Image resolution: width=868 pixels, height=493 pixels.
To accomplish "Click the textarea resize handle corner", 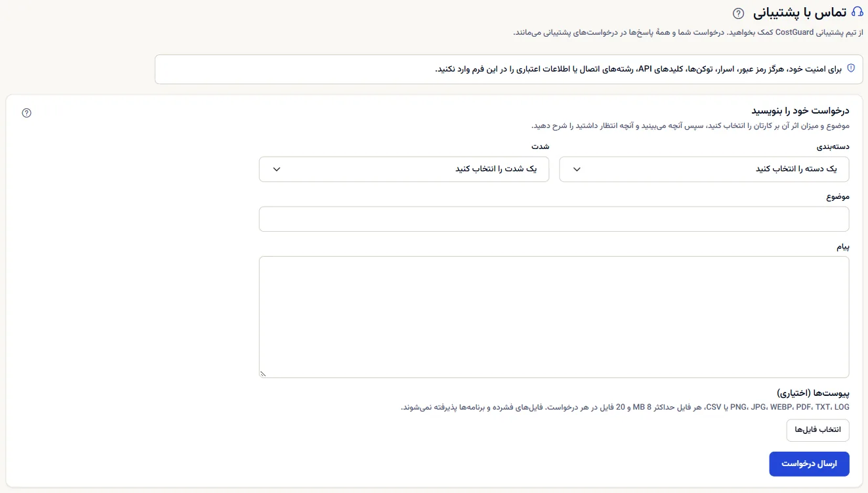I will (x=263, y=374).
